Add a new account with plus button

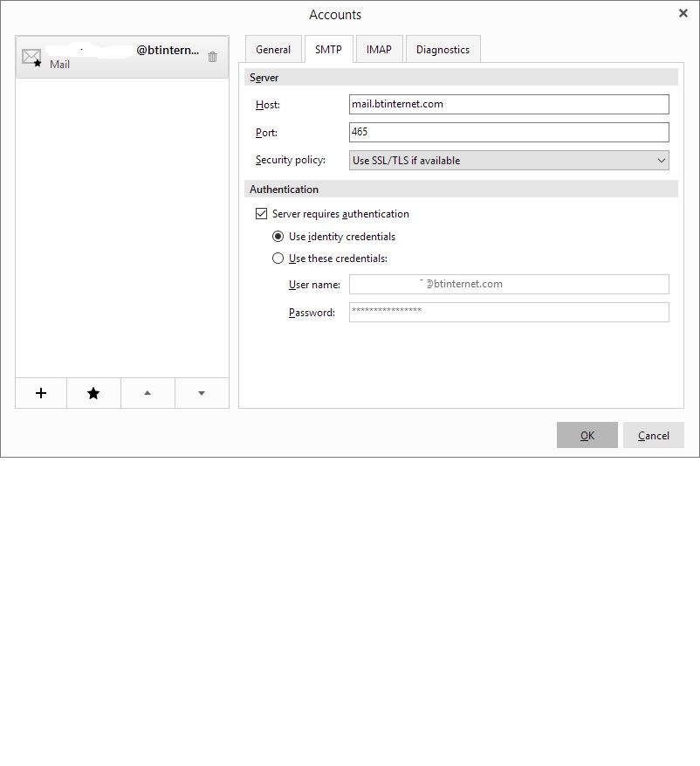coord(41,393)
